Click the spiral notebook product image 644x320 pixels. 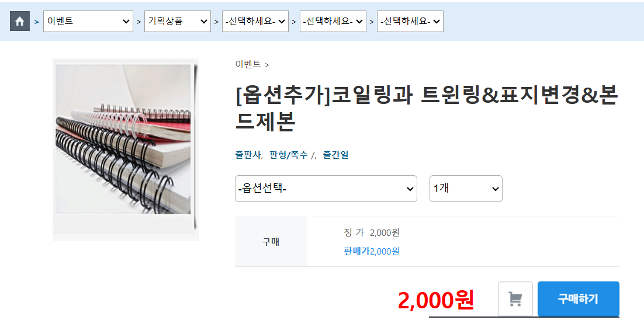pos(123,140)
